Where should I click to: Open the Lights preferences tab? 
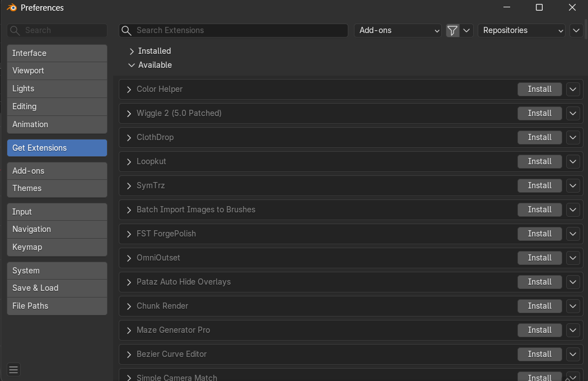pos(57,89)
